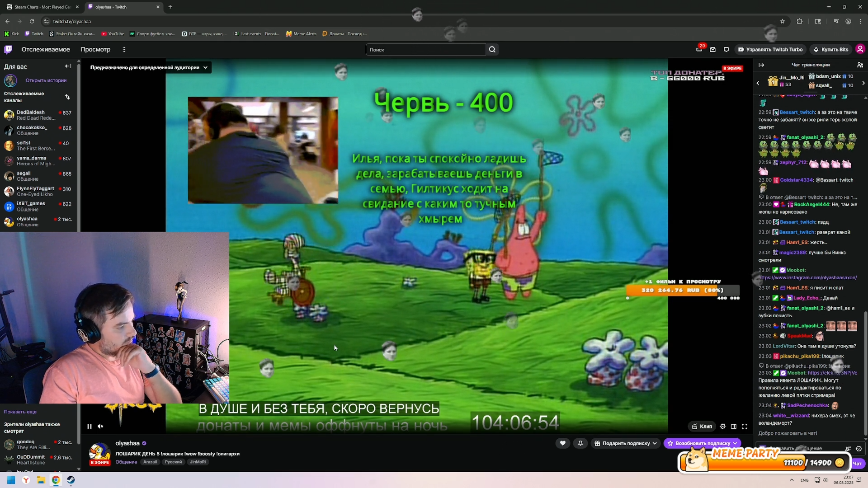Open Twitch notifications inbox

[x=712, y=50]
